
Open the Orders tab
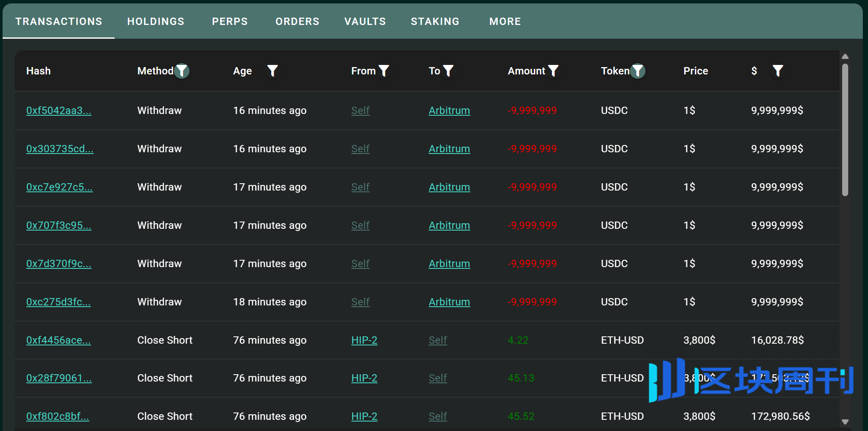[298, 22]
